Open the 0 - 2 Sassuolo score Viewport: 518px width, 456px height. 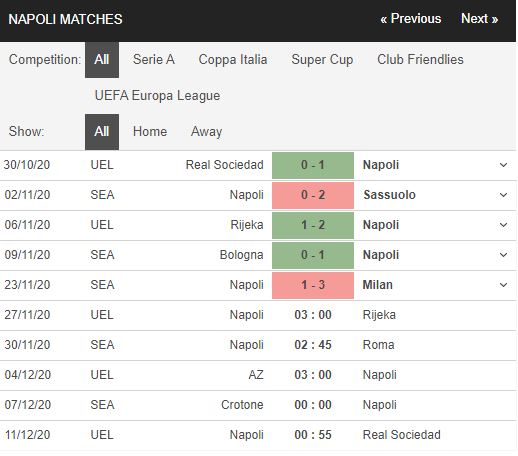coord(313,195)
